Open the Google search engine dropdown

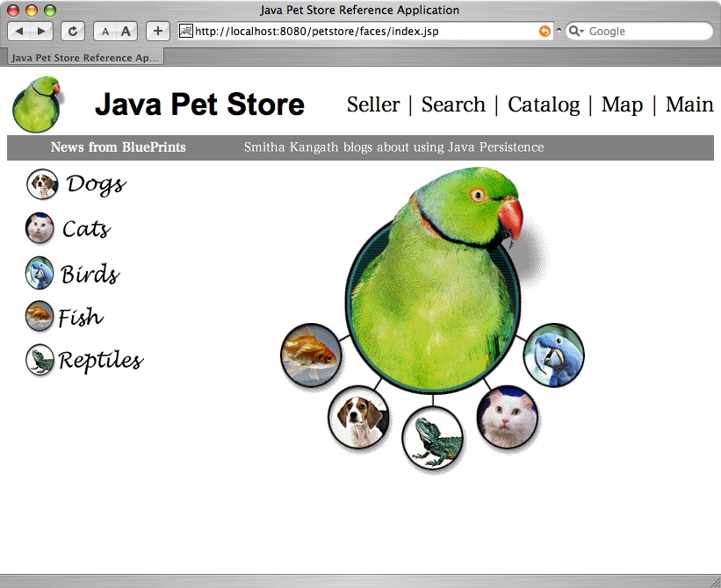point(576,32)
